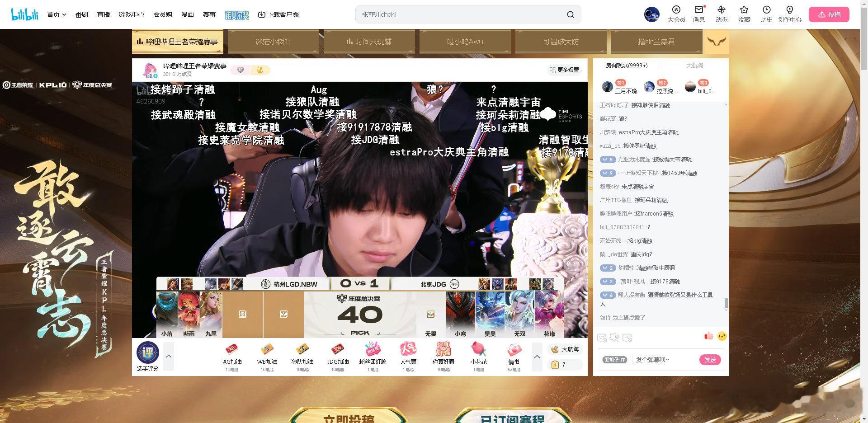Expand gift bar chevron beside 大航海
This screenshot has width=868, height=423.
(537, 357)
